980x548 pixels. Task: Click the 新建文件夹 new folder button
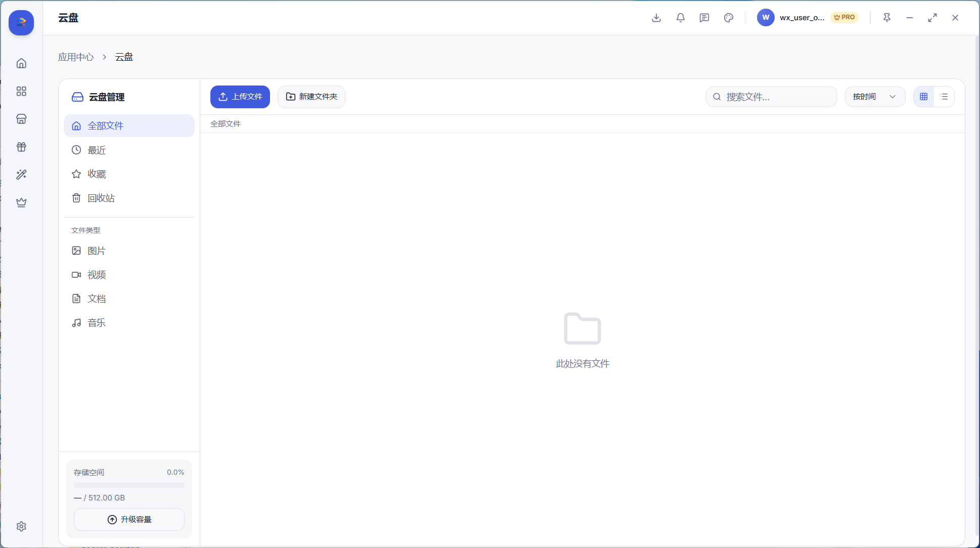point(311,97)
